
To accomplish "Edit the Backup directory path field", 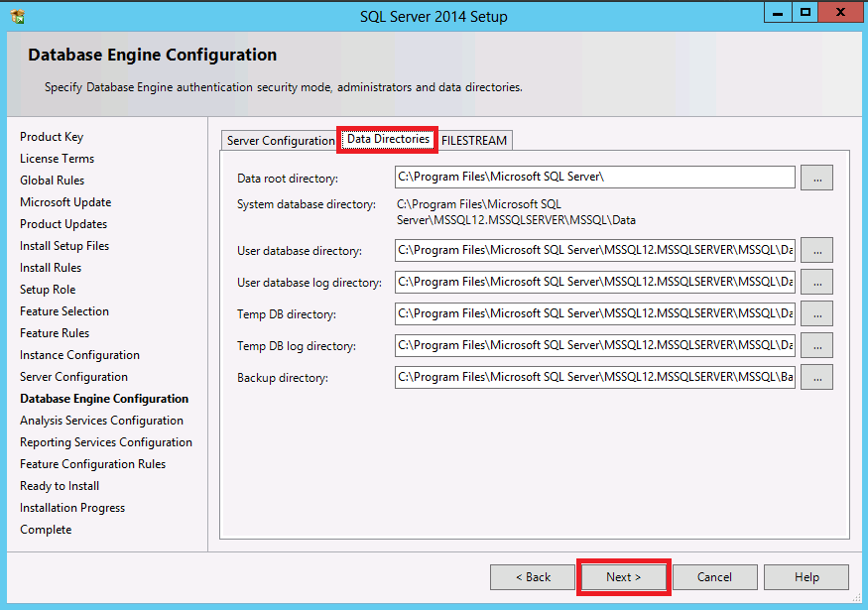I will click(x=595, y=377).
